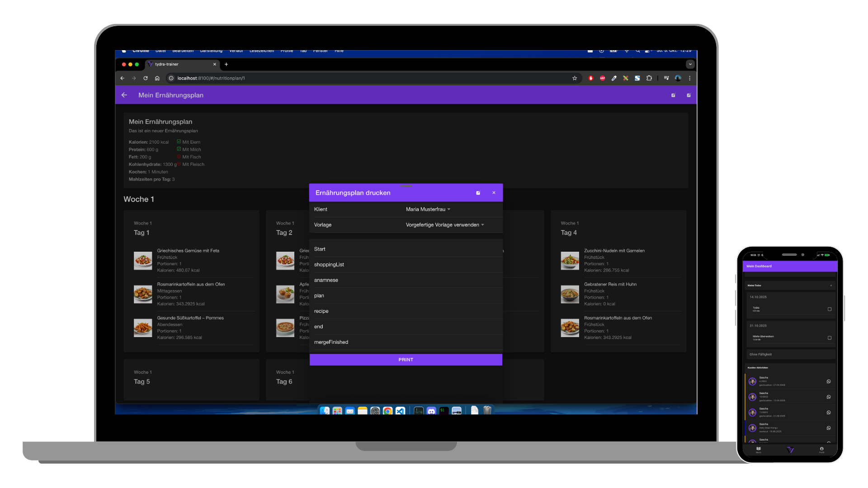Open the Klient dropdown showing Maria Musterfrau

click(427, 209)
